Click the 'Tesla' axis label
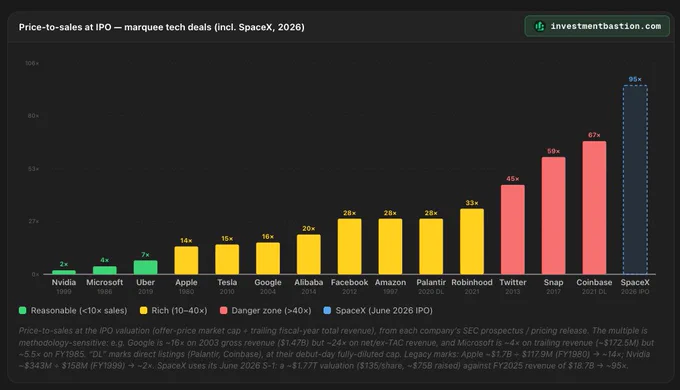680x390 pixels. [x=227, y=282]
